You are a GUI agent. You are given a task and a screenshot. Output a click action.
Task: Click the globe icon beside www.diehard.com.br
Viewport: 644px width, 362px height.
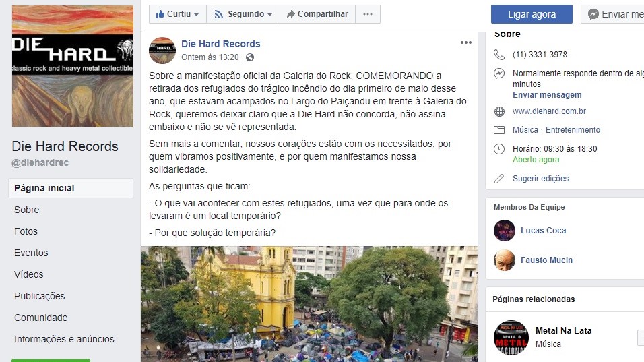tap(499, 111)
